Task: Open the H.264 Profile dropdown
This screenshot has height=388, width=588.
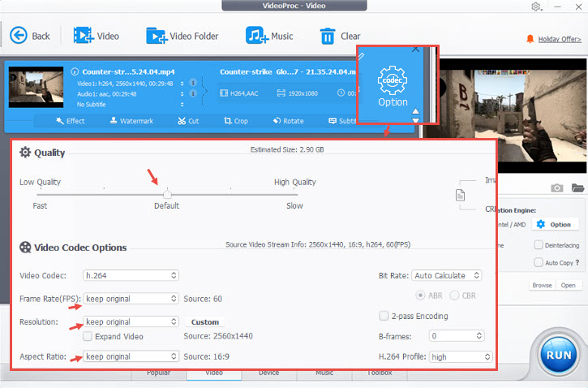Action: point(461,357)
